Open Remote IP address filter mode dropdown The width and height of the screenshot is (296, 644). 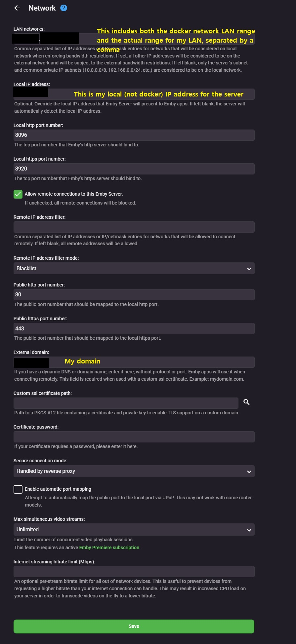point(134,268)
